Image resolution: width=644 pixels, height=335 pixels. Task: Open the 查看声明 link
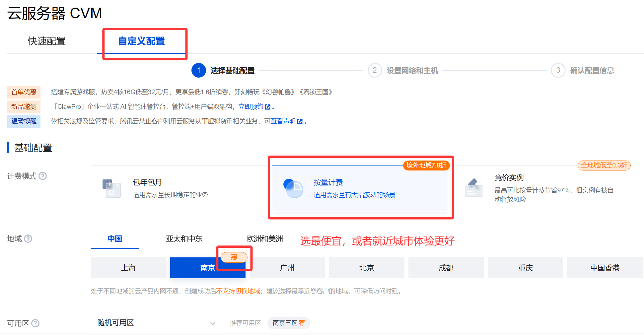click(283, 121)
